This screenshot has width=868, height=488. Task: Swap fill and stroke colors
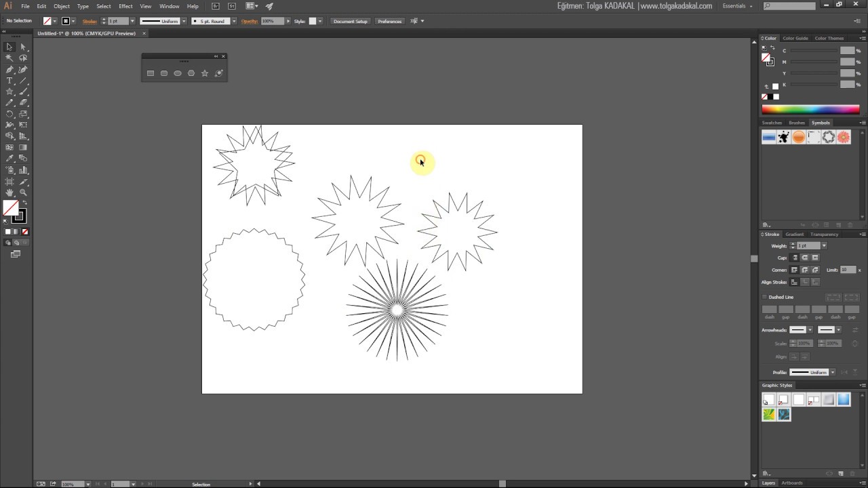pyautogui.click(x=24, y=203)
